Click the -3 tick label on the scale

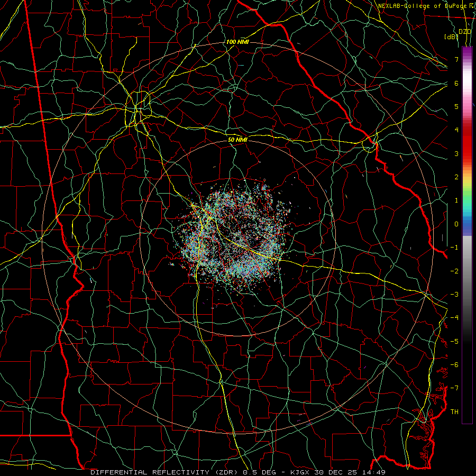(x=454, y=294)
